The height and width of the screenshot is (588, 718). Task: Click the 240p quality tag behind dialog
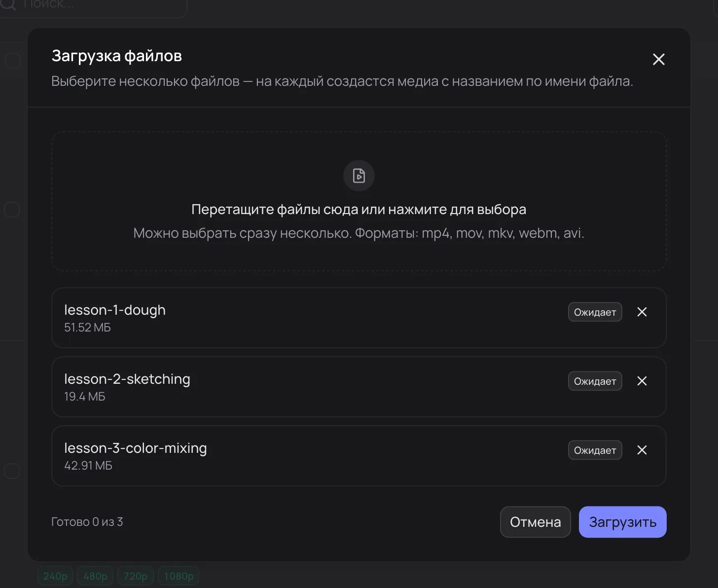coord(55,576)
